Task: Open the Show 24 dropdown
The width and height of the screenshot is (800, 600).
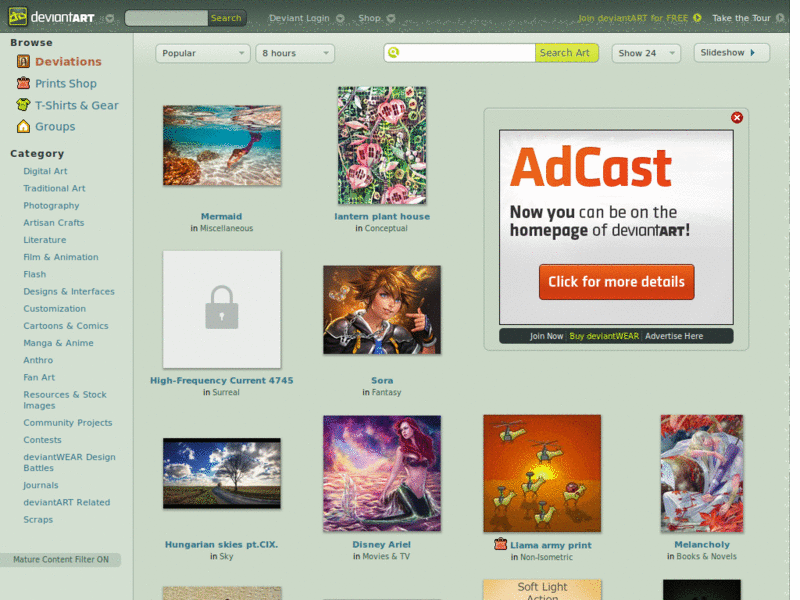Action: click(x=646, y=53)
